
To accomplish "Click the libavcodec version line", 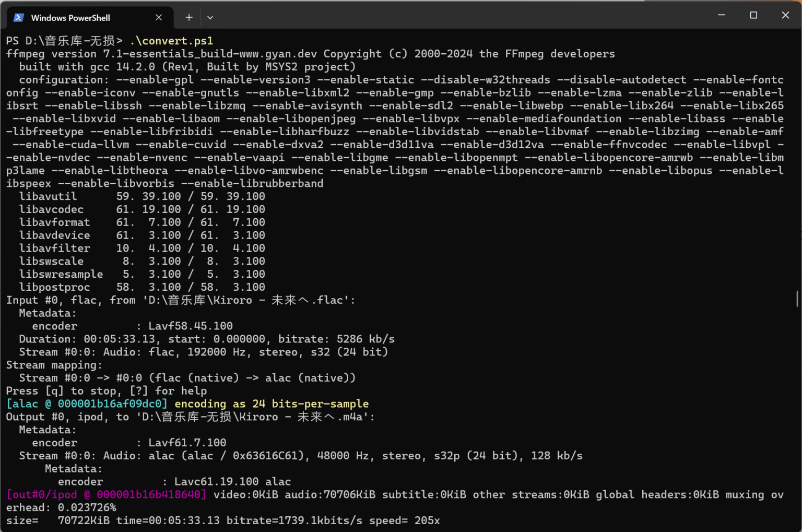I will tap(142, 209).
